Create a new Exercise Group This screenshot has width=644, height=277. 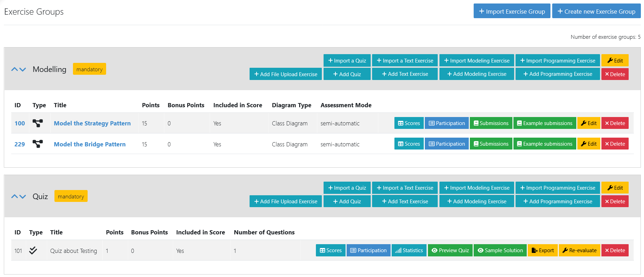tap(596, 11)
